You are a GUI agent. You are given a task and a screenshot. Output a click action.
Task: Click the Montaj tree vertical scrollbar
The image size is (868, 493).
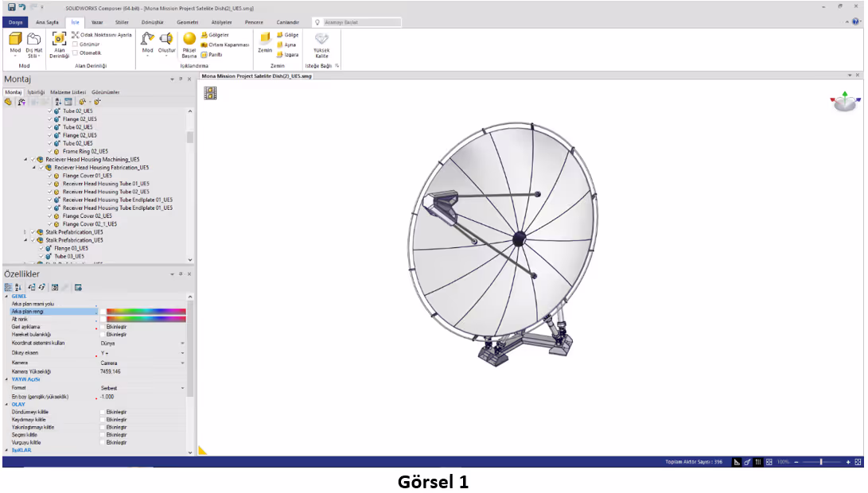point(190,138)
